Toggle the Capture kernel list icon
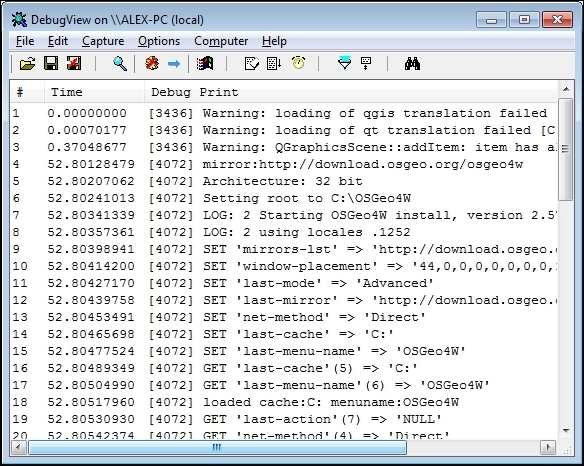584x466 pixels. (x=274, y=64)
